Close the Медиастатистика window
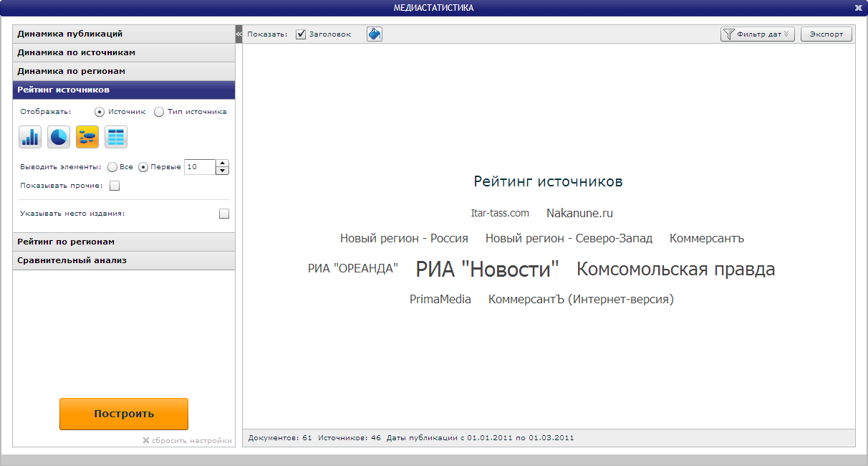The height and width of the screenshot is (466, 868). [858, 8]
